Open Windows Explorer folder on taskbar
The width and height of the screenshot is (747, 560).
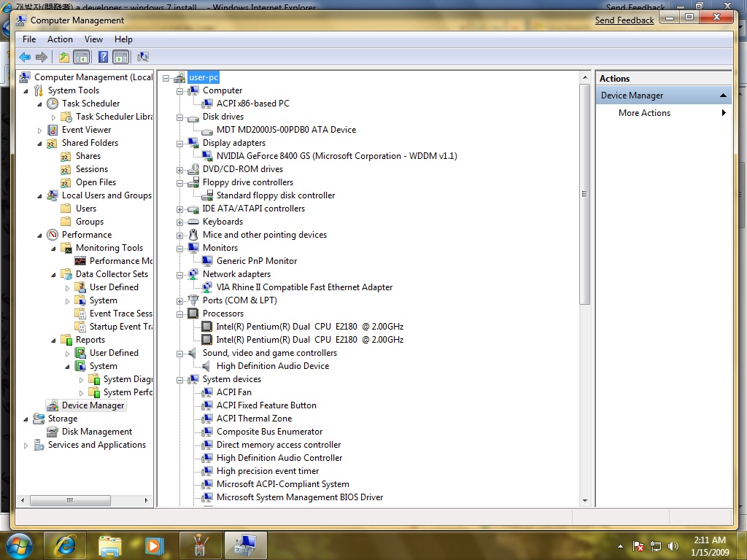click(110, 545)
